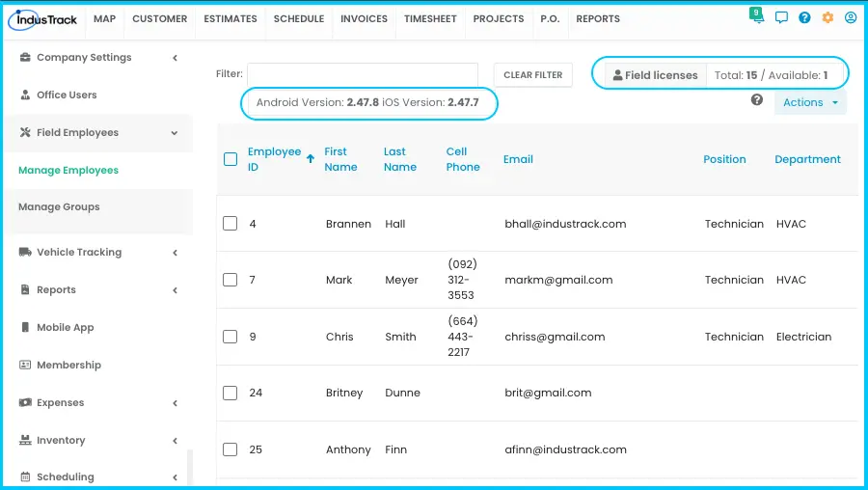Open the PROJECTS menu
Screen dimensions: 868x490
tap(499, 19)
